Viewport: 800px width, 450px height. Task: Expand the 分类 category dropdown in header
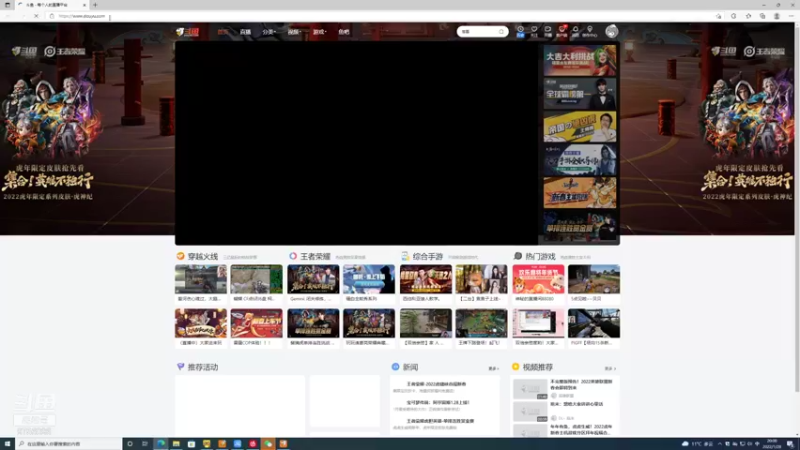pos(269,32)
